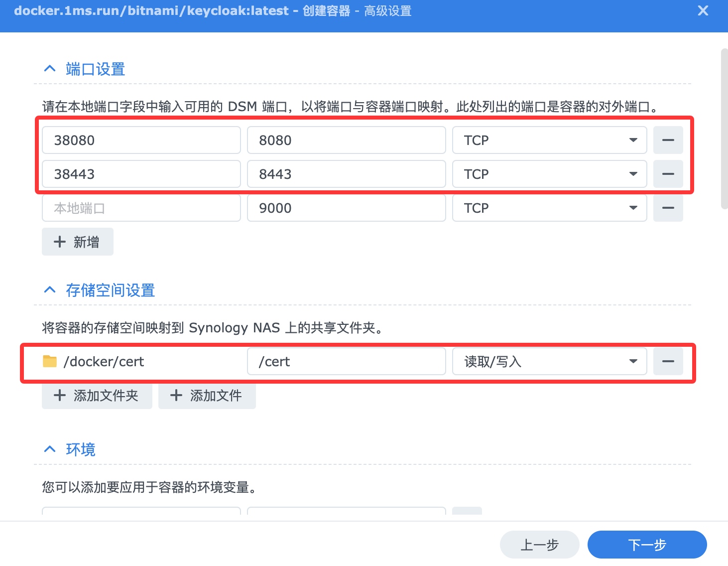Click the dialog's vertical scrollbar

(x=725, y=129)
